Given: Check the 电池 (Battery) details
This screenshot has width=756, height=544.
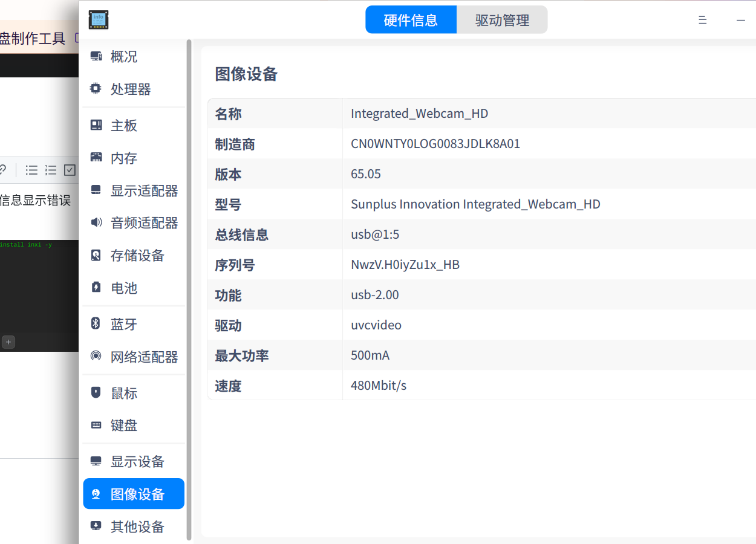Looking at the screenshot, I should point(123,288).
